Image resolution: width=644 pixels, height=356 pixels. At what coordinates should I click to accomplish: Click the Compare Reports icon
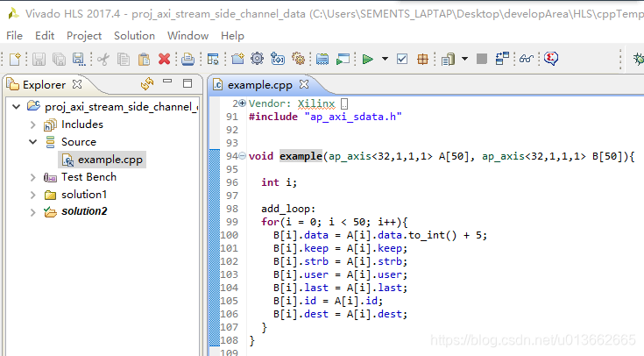(x=502, y=59)
